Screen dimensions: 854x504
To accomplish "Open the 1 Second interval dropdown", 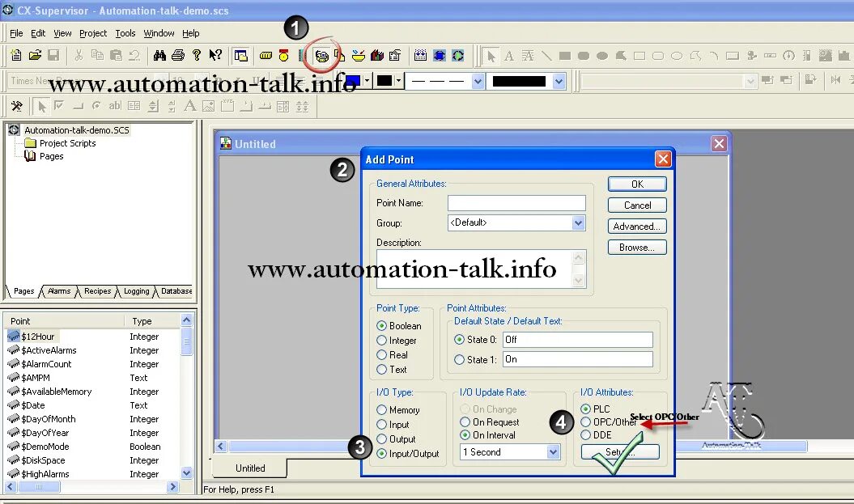I will 553,451.
